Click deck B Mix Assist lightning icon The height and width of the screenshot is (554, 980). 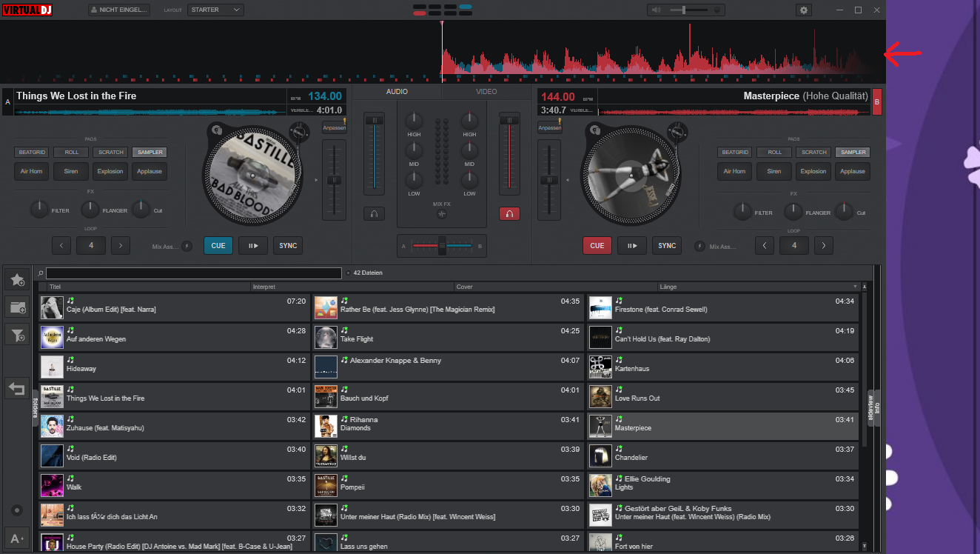click(699, 246)
